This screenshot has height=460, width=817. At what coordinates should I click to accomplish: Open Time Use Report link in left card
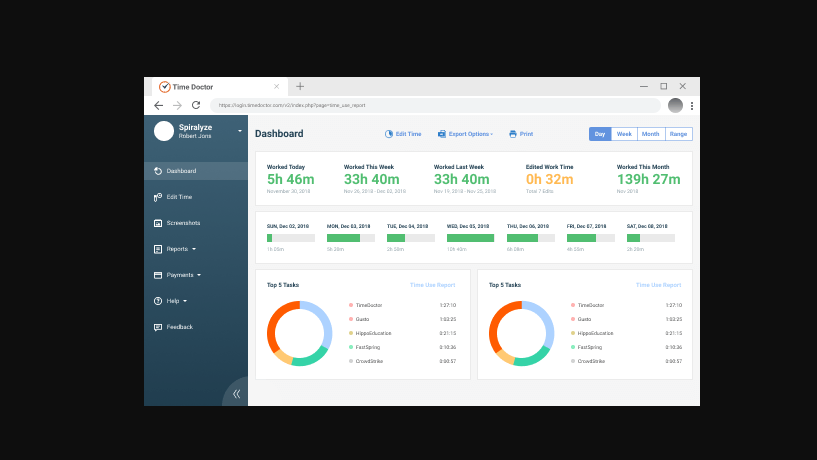coord(432,285)
